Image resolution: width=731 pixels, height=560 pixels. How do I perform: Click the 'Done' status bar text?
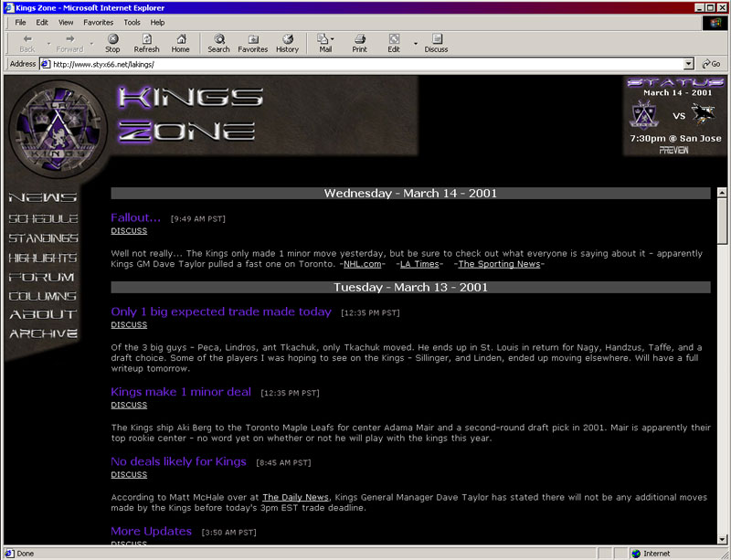tap(26, 554)
